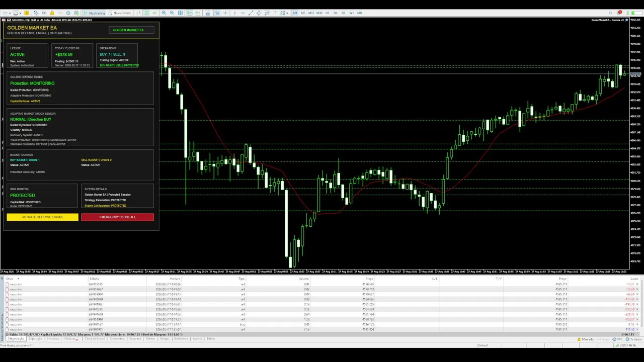
Task: Open the Exposição tab
Action: [x=36, y=339]
